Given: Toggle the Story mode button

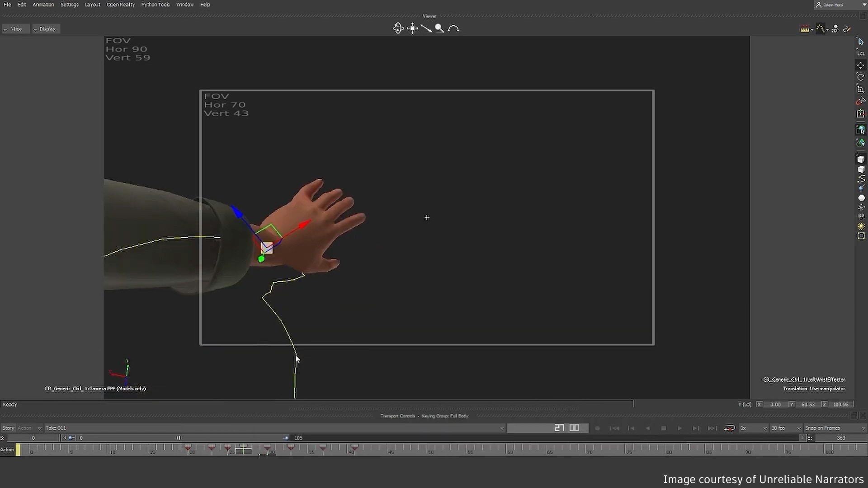Looking at the screenshot, I should tap(8, 428).
